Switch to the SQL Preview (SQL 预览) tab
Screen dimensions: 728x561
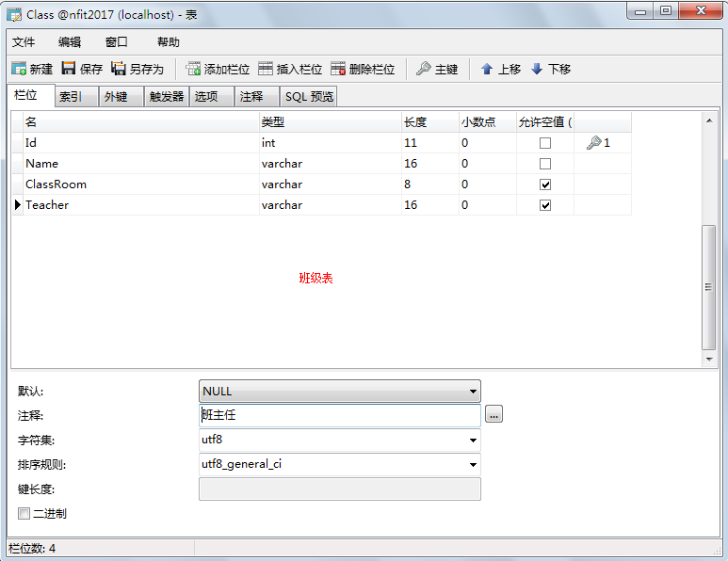pyautogui.click(x=309, y=97)
